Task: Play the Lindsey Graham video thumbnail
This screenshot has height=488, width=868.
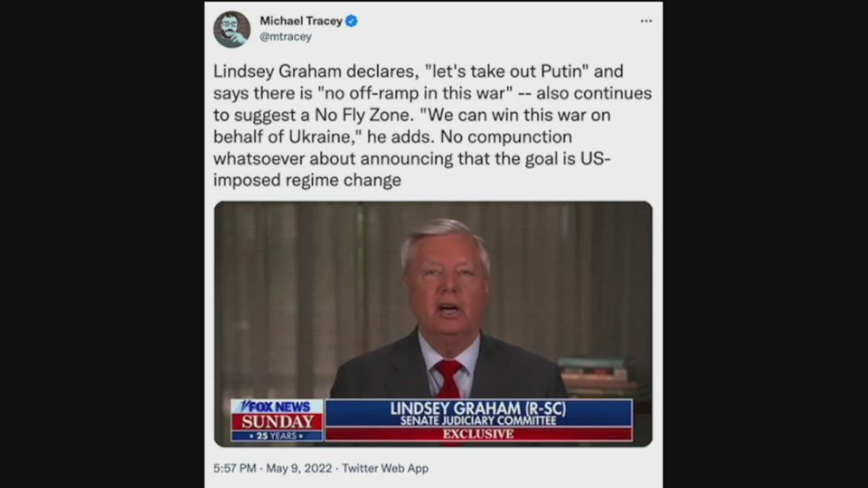Action: (x=433, y=324)
